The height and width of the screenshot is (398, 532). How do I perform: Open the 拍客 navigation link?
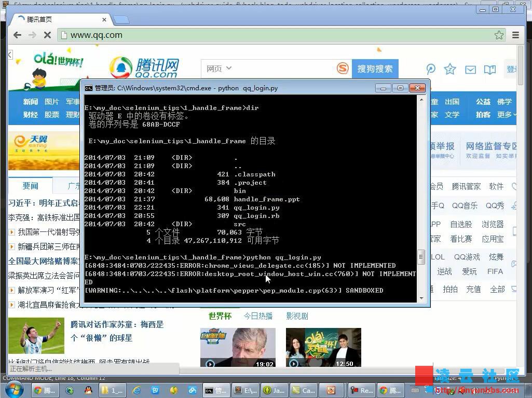(483, 115)
